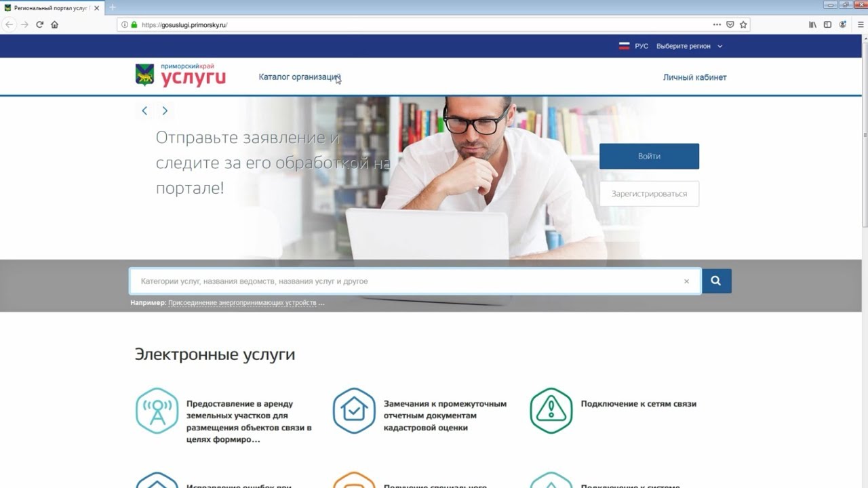
Task: Open the Firefox library icon
Action: tap(813, 24)
